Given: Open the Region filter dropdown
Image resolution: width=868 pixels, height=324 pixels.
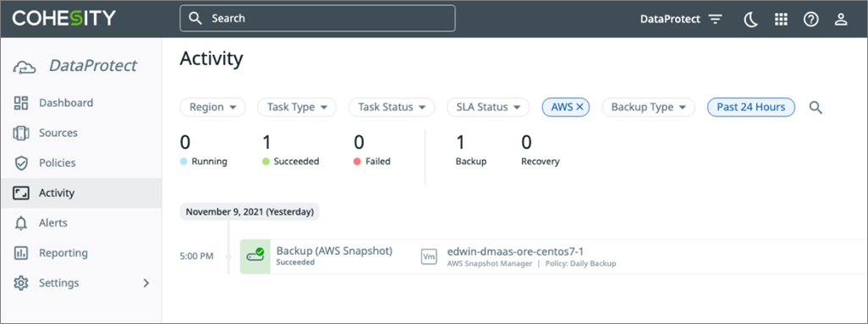Looking at the screenshot, I should pos(213,107).
